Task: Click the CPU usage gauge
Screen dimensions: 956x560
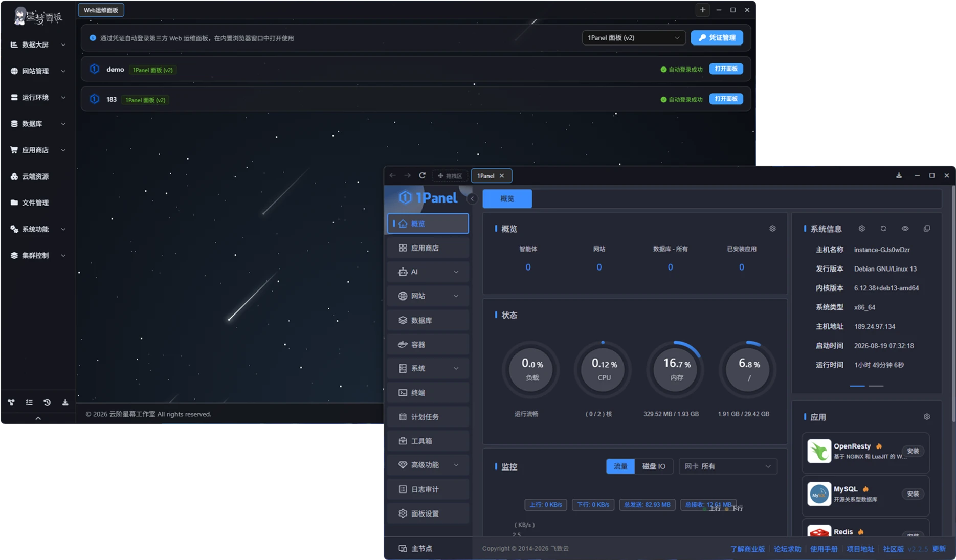Action: (604, 369)
